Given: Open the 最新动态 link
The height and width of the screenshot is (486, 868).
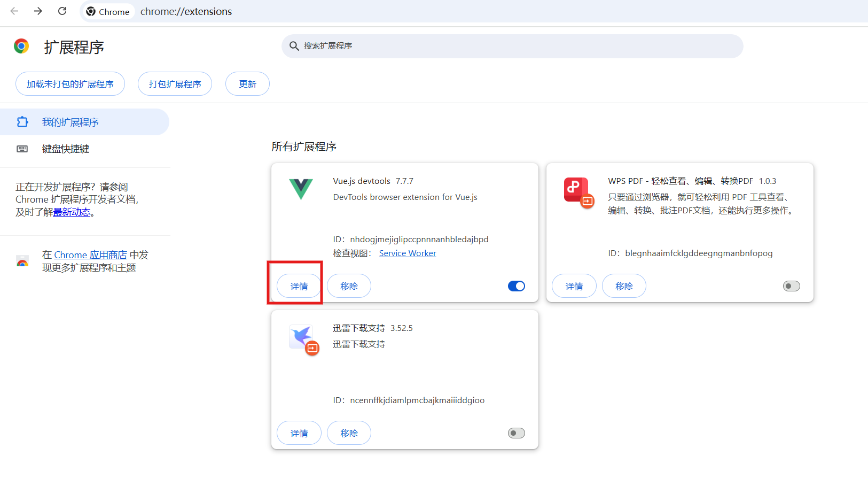Looking at the screenshot, I should (72, 212).
